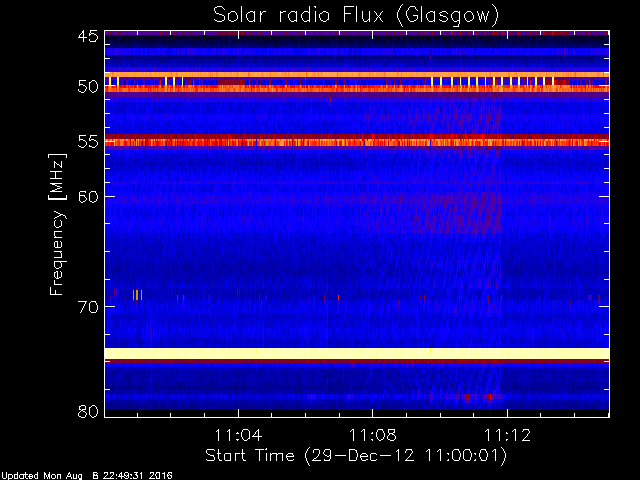
Task: Click the '80' frequency tick label
Action: (x=88, y=411)
